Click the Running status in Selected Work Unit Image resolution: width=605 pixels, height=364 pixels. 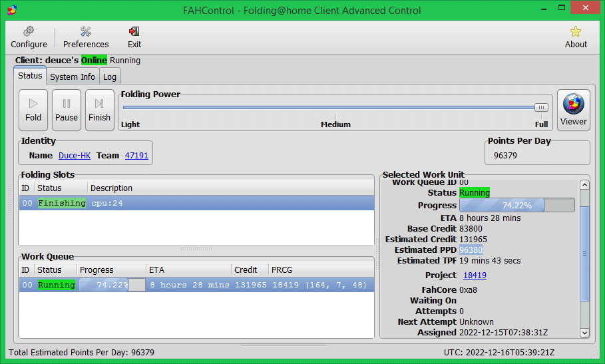[x=475, y=192]
